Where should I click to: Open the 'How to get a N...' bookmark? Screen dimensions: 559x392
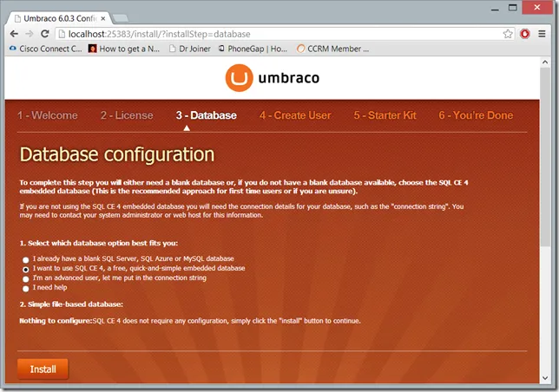124,49
